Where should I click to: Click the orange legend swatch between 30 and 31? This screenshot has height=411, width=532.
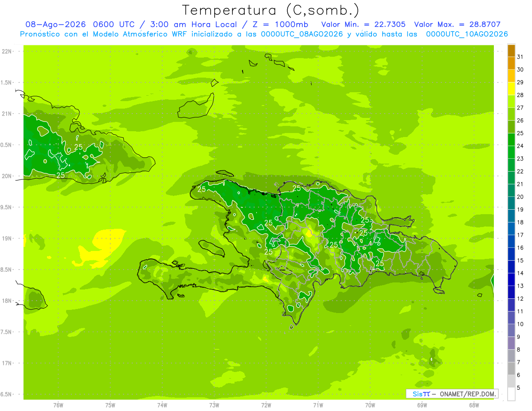click(511, 63)
